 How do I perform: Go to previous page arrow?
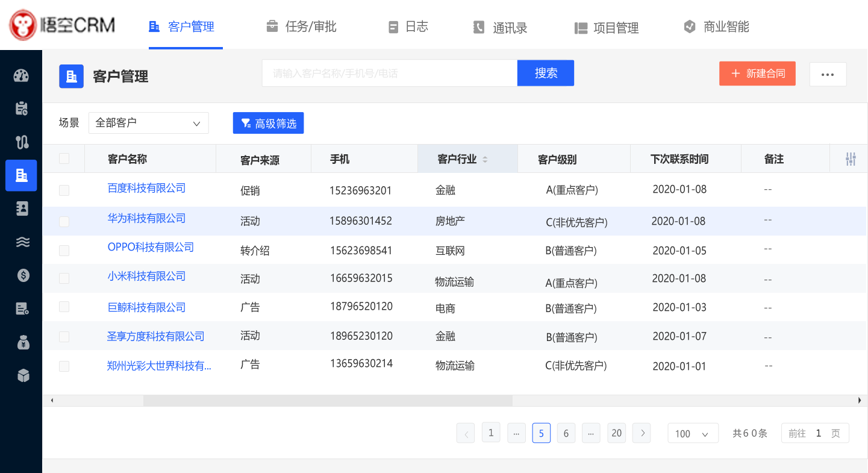point(466,433)
